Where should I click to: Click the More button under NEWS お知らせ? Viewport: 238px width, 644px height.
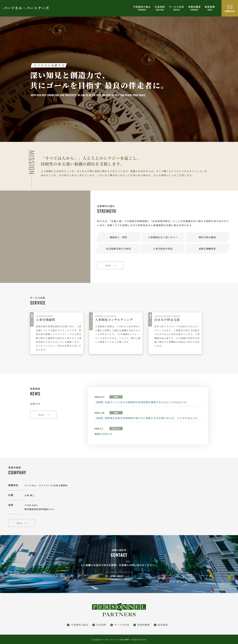pyautogui.click(x=43, y=415)
